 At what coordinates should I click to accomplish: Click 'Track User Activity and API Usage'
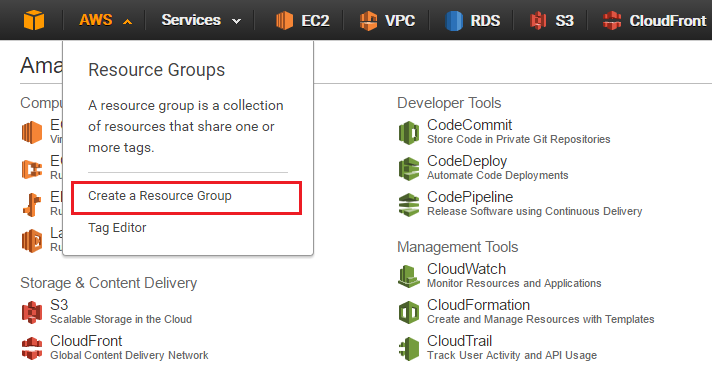pos(512,355)
